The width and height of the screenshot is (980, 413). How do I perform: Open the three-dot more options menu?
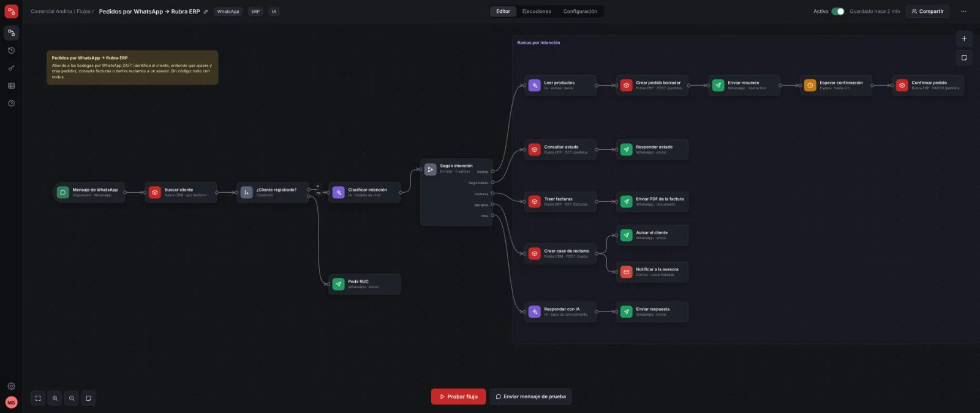(963, 11)
